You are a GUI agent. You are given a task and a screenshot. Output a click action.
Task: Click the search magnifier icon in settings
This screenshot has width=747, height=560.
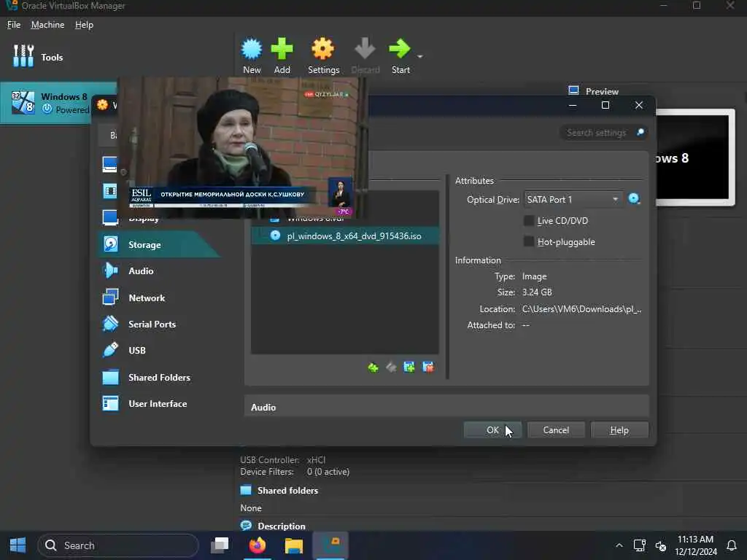pyautogui.click(x=640, y=132)
